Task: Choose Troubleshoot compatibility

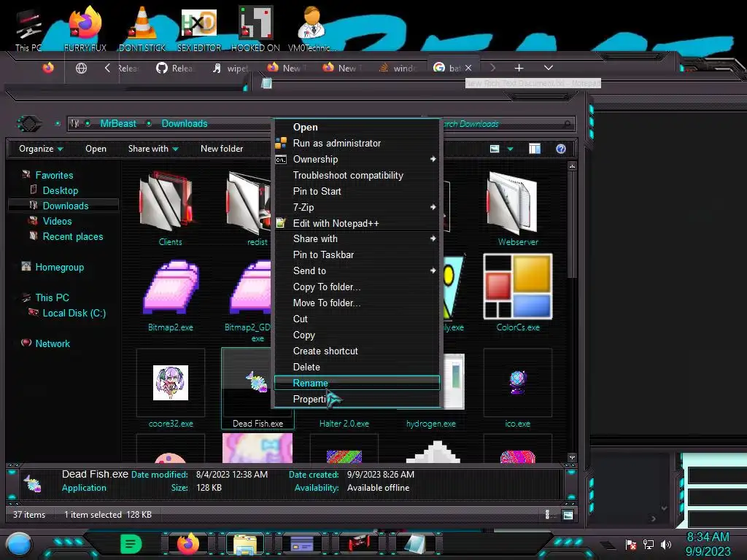Action: (x=356, y=175)
